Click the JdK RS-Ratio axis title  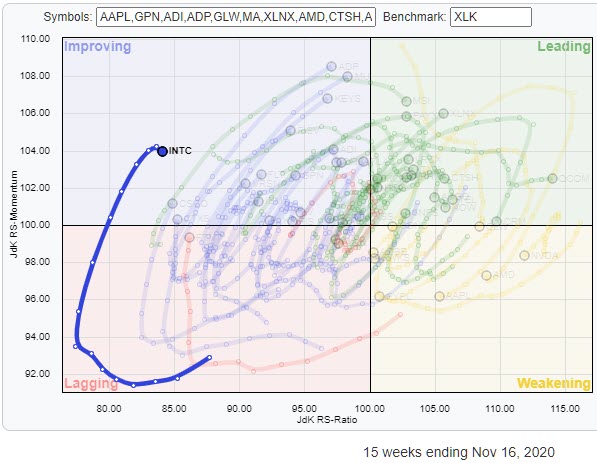pyautogui.click(x=327, y=420)
